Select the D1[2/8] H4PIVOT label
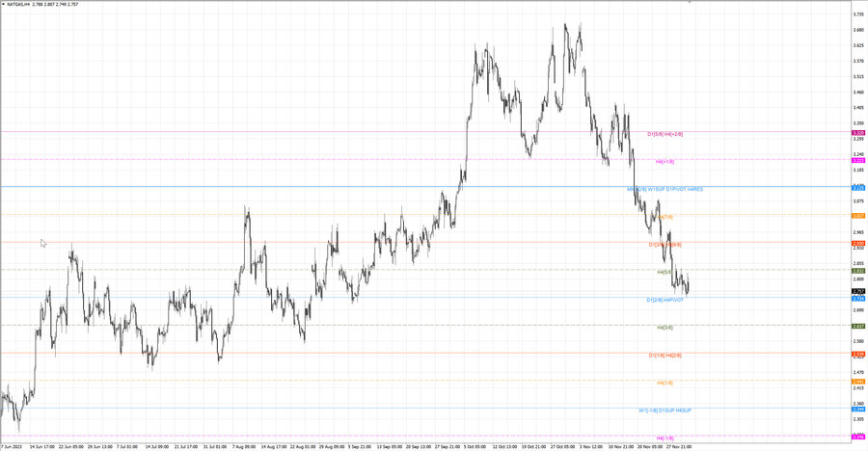 click(665, 300)
